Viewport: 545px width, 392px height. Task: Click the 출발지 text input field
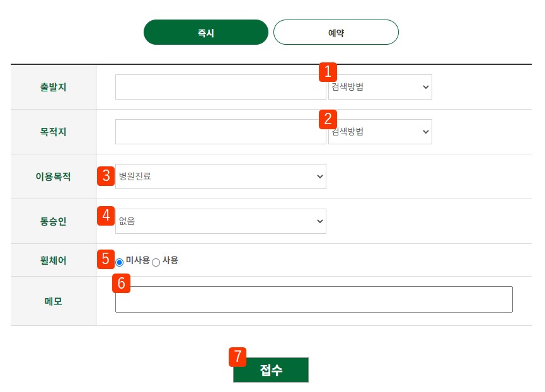[x=221, y=87]
